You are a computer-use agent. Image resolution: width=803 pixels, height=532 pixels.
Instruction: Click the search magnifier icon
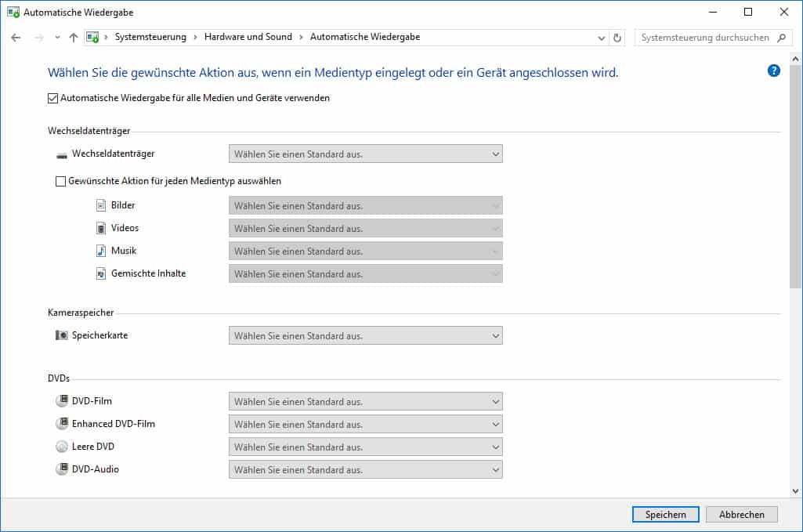(780, 38)
